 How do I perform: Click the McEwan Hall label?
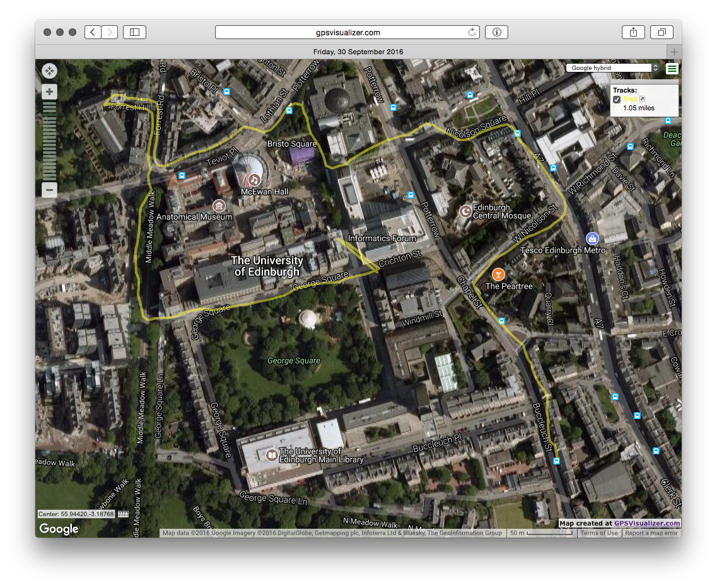264,192
